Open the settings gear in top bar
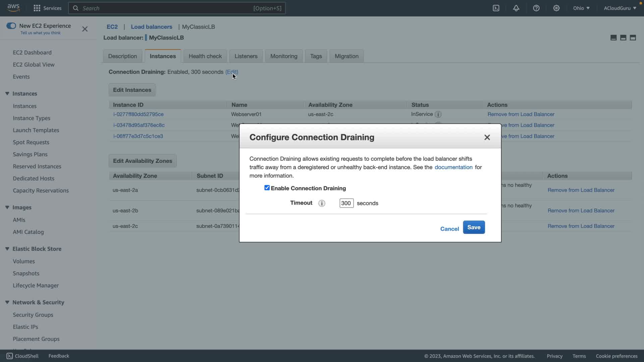This screenshot has width=644, height=362. pyautogui.click(x=556, y=8)
